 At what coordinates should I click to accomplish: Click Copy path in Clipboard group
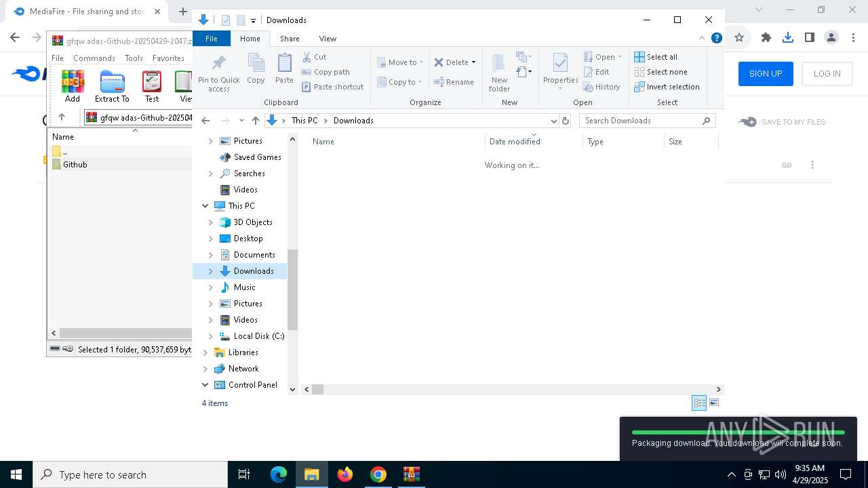pyautogui.click(x=325, y=72)
